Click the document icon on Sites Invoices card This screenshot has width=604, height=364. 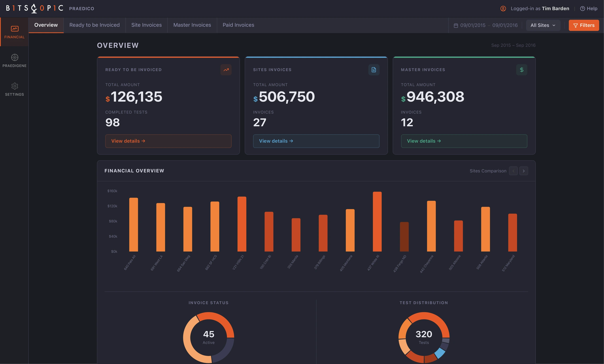click(373, 70)
